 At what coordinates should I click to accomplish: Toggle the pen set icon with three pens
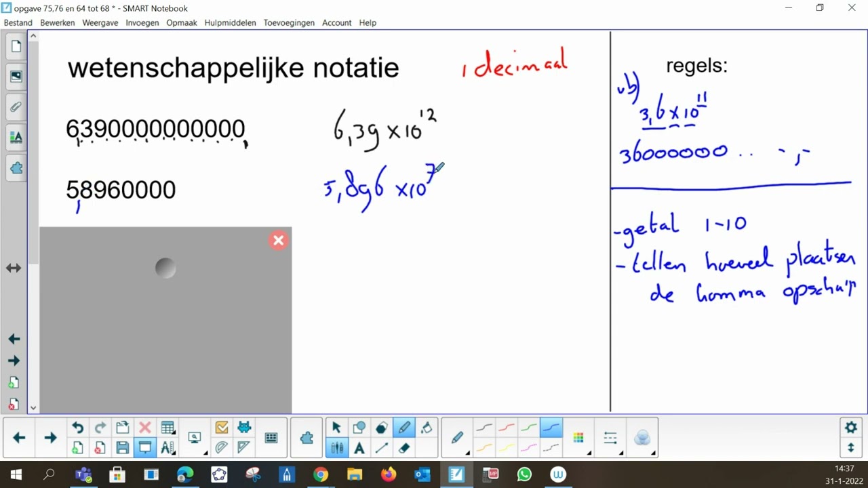pos(336,448)
